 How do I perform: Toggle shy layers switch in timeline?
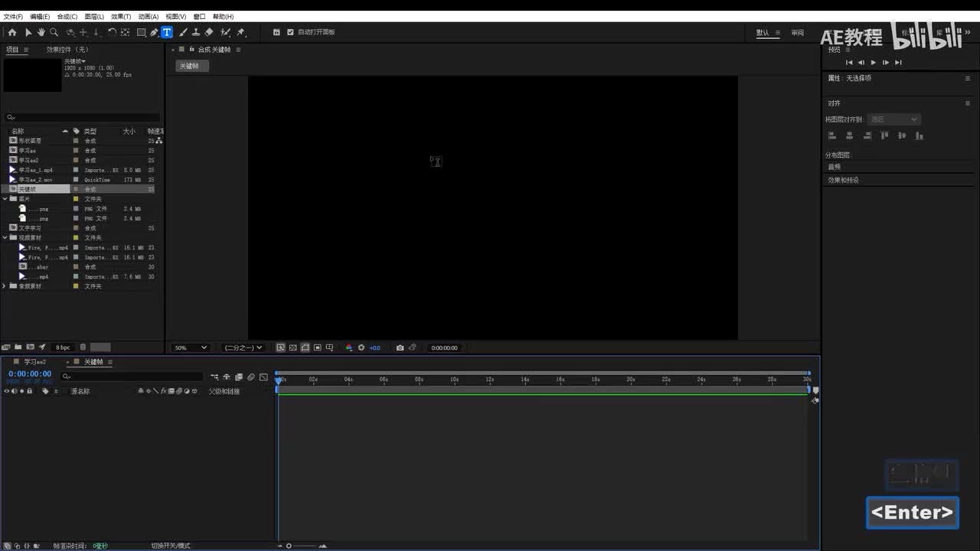pyautogui.click(x=227, y=377)
